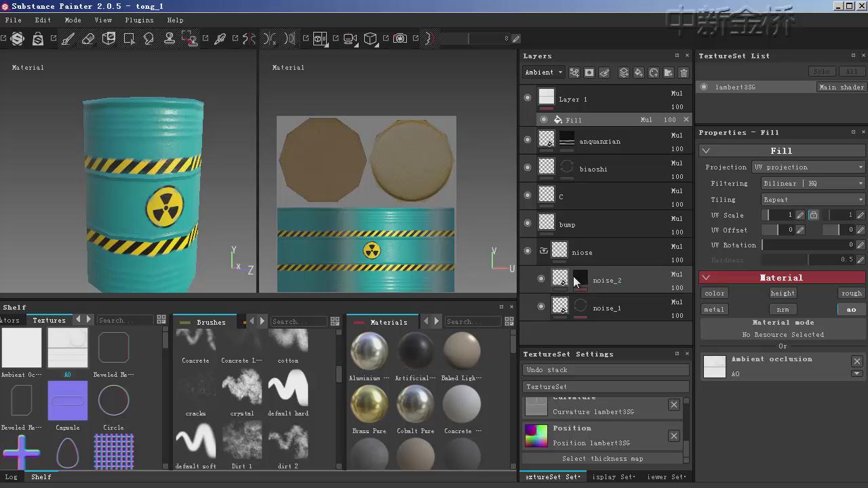Switch to the Log tab
The image size is (868, 488).
pos(12,477)
